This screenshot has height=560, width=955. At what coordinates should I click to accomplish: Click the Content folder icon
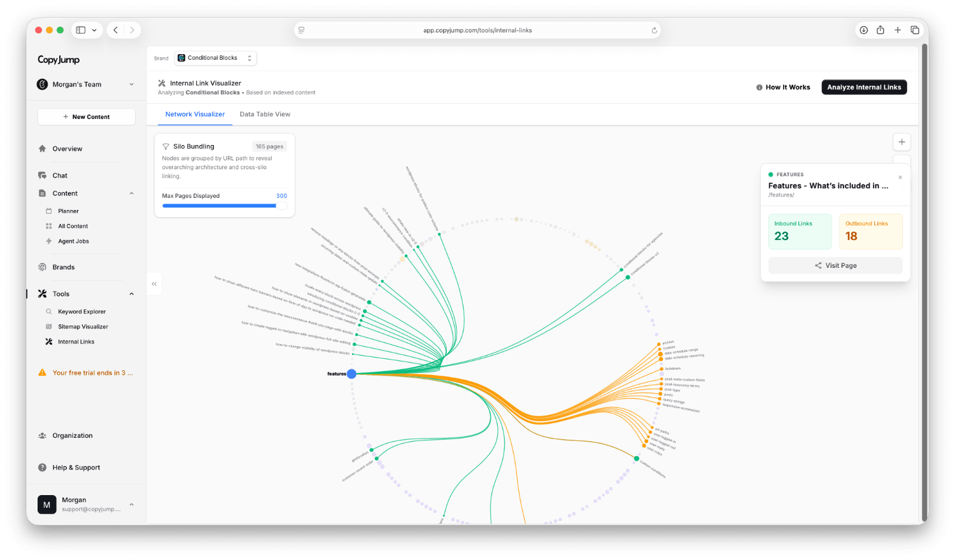pos(42,193)
